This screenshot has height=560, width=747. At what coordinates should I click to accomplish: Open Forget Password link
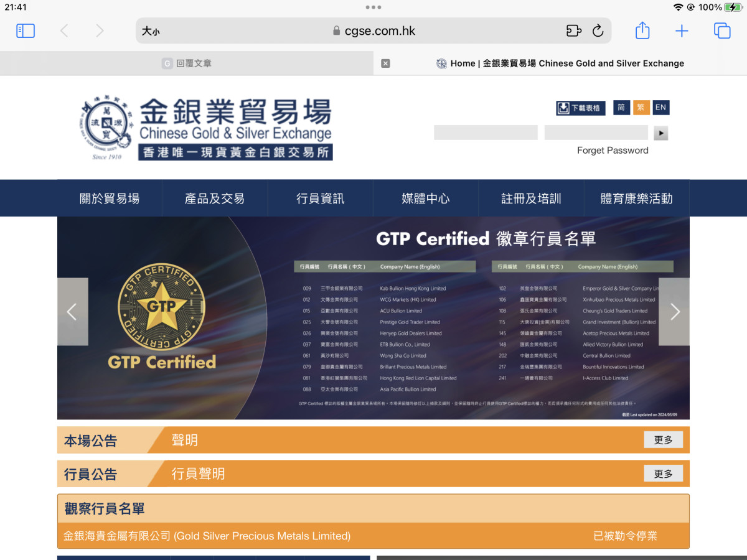click(x=613, y=151)
